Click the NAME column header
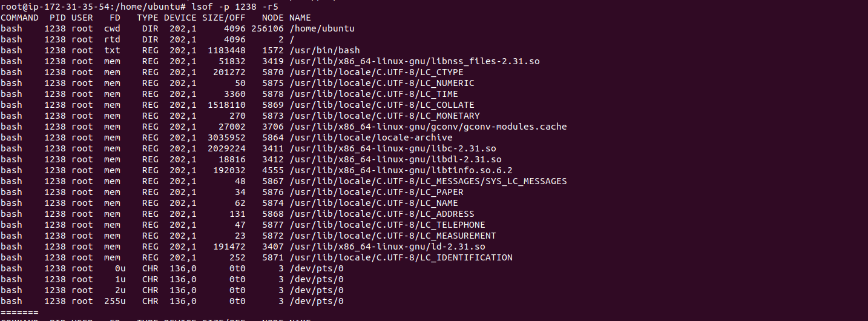The image size is (868, 321). point(300,18)
